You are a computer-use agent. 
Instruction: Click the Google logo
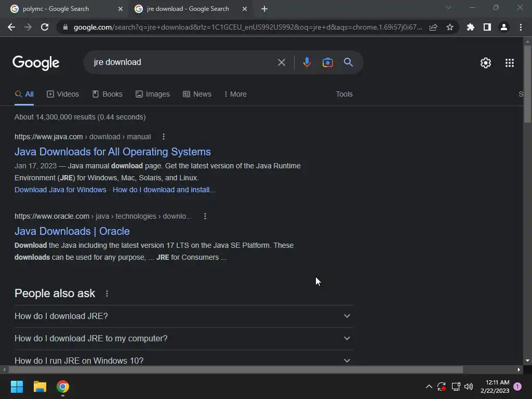pyautogui.click(x=36, y=63)
